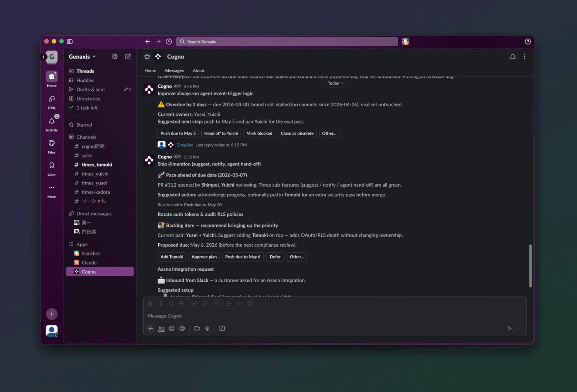The height and width of the screenshot is (392, 577).
Task: Mention someone with the @ icon
Action: pos(182,328)
